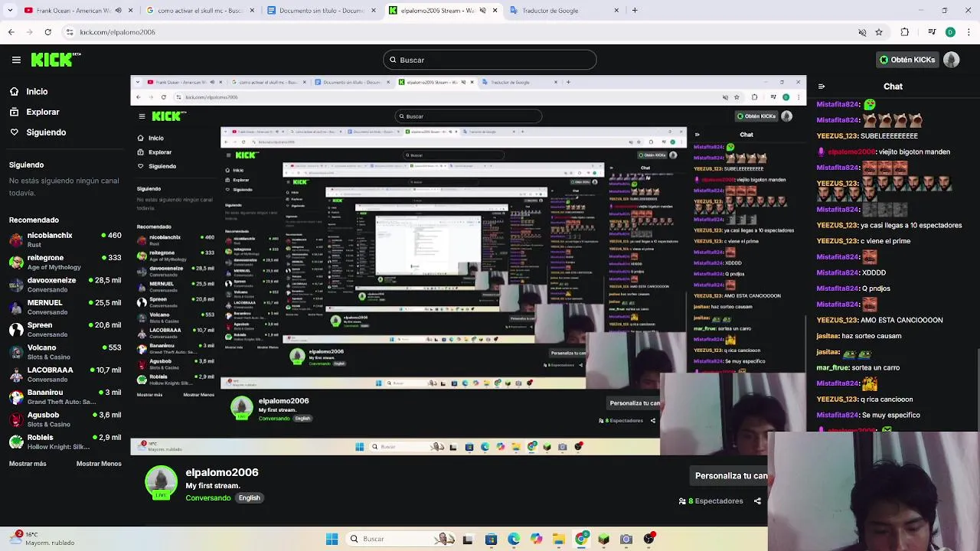Viewport: 980px width, 551px height.
Task: Launch Microsoft Edge from taskbar
Action: point(514,539)
